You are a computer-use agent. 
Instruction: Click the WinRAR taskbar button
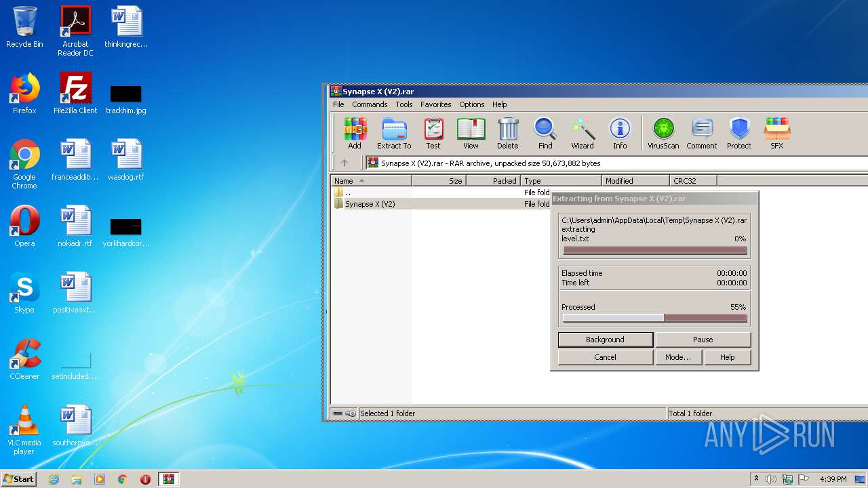(x=169, y=479)
